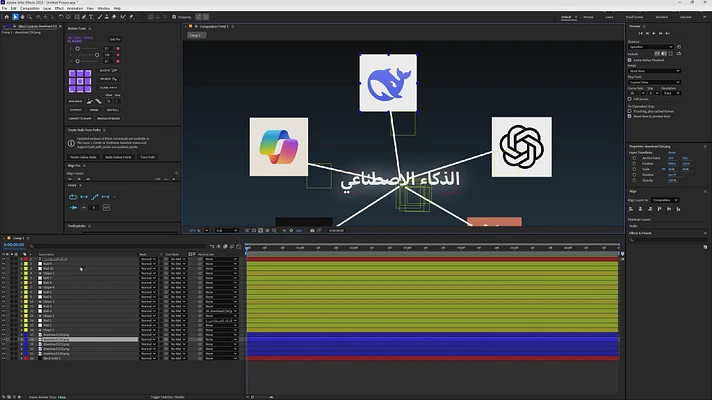Click the Home icon in the toolbar
This screenshot has height=400, width=712.
click(x=6, y=17)
